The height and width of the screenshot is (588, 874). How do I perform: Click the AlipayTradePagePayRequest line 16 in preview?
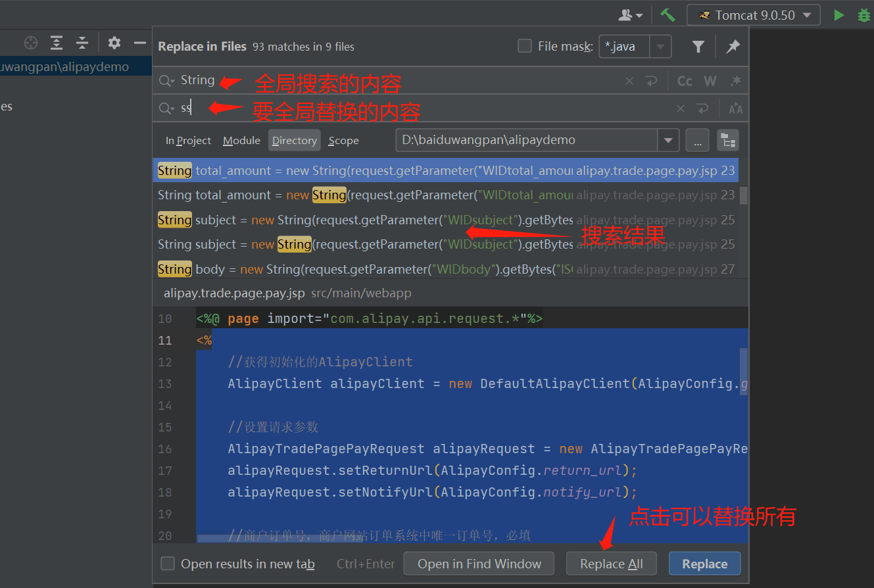pyautogui.click(x=487, y=449)
